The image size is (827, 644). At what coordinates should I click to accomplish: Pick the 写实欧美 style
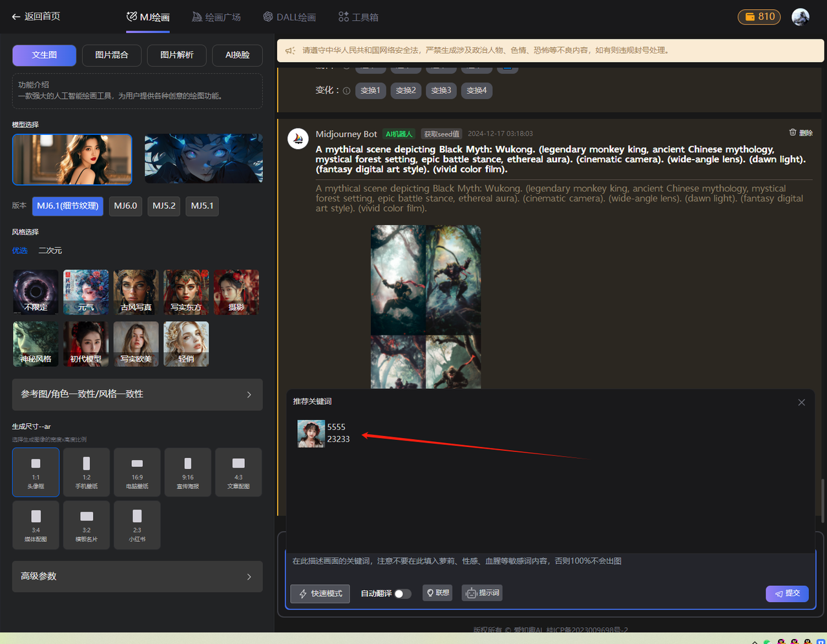[x=136, y=344]
